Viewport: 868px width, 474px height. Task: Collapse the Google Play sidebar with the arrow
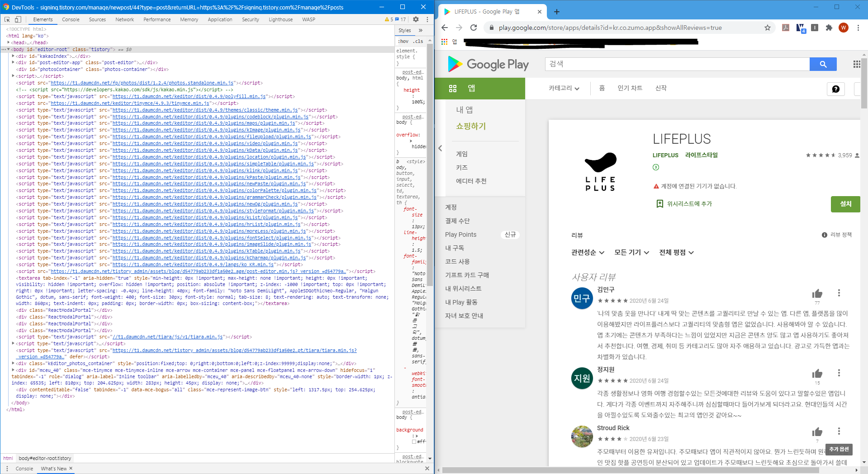coord(440,148)
